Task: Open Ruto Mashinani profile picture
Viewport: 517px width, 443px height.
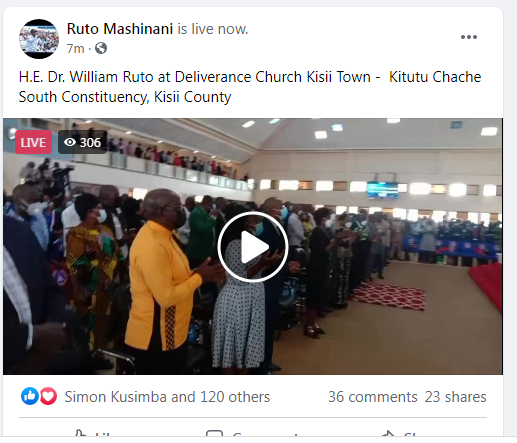Action: [39, 39]
